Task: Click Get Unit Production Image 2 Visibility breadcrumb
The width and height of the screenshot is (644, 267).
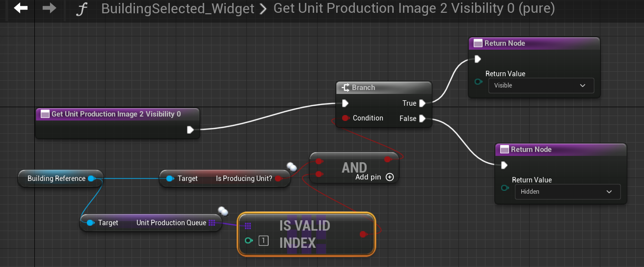Action: (414, 9)
